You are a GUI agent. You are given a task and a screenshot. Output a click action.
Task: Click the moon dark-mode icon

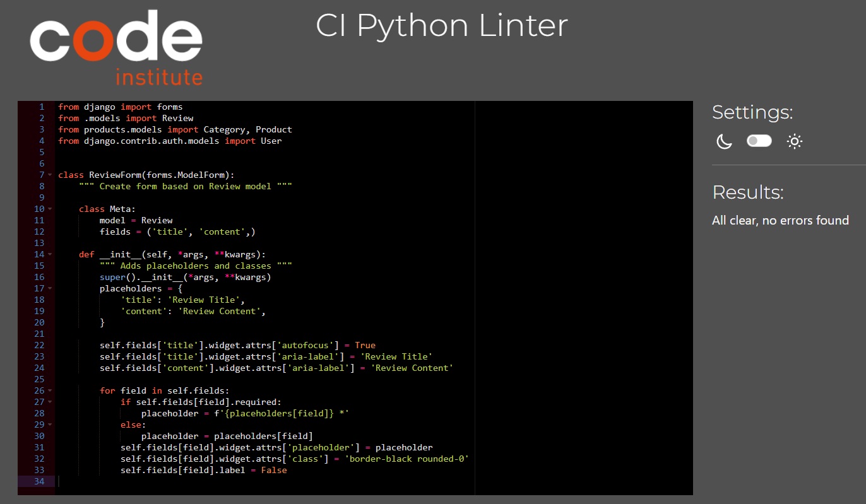[723, 141]
